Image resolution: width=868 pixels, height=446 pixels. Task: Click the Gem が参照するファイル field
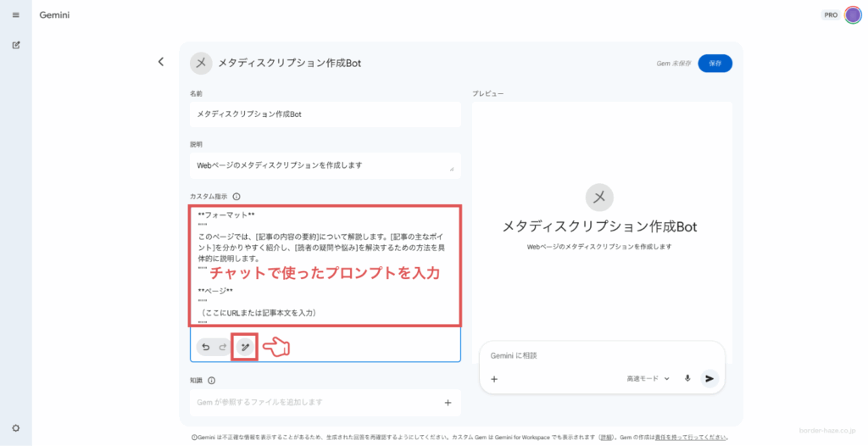tap(325, 403)
